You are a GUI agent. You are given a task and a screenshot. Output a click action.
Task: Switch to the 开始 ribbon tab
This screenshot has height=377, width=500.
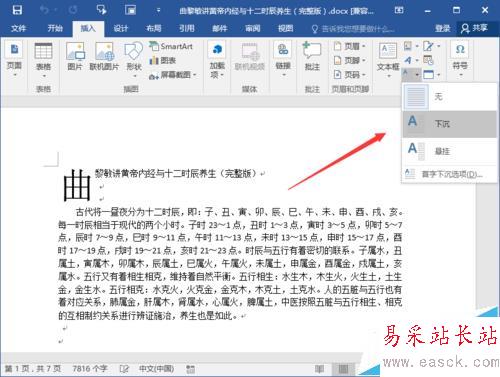[55, 28]
